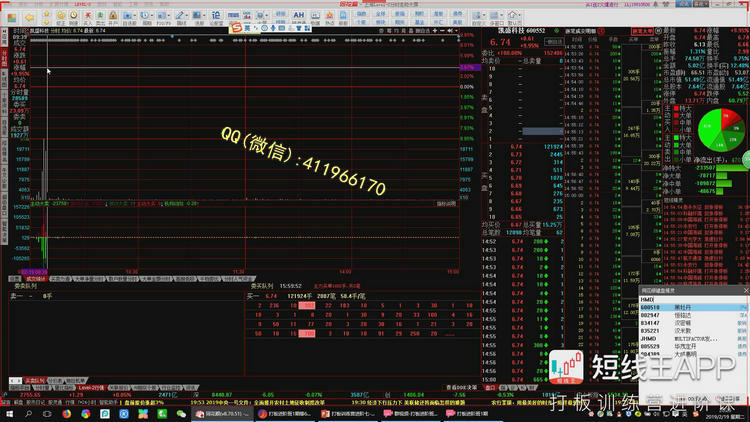
Task: Open the padlock 开户 toolbar icon
Action: 113,18
